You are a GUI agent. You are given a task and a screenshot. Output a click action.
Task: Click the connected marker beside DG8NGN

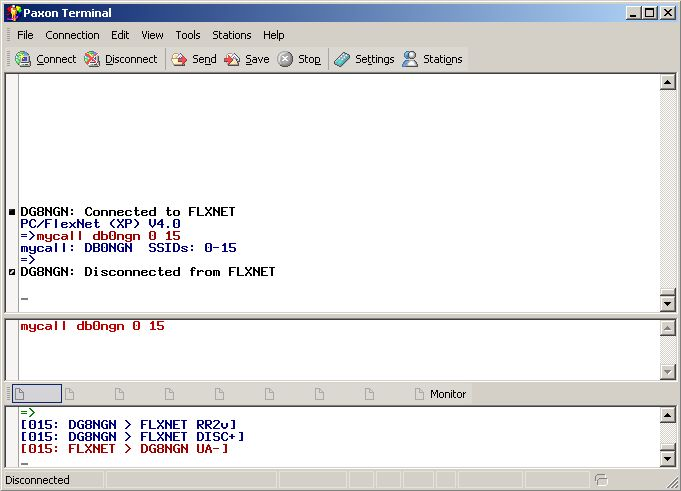coord(12,212)
